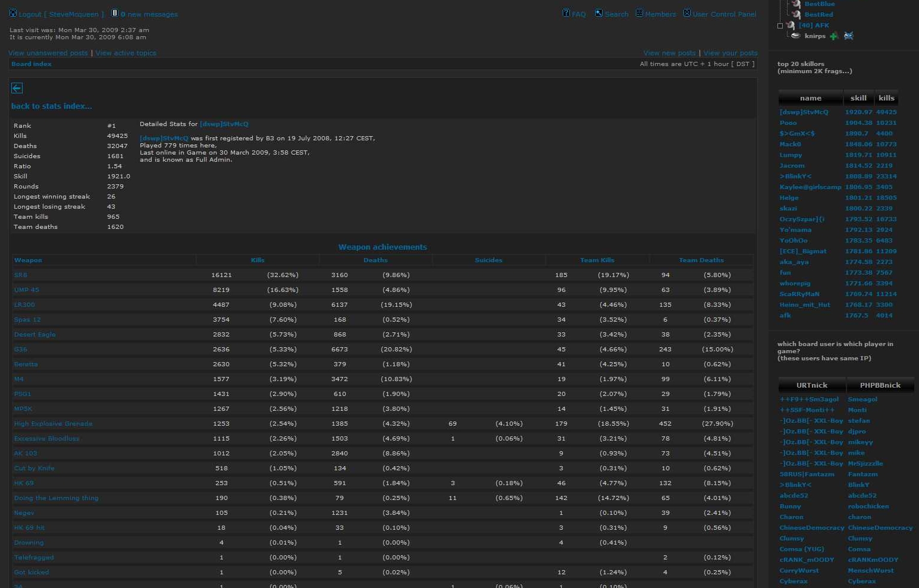Click the new messages icon

click(x=114, y=13)
